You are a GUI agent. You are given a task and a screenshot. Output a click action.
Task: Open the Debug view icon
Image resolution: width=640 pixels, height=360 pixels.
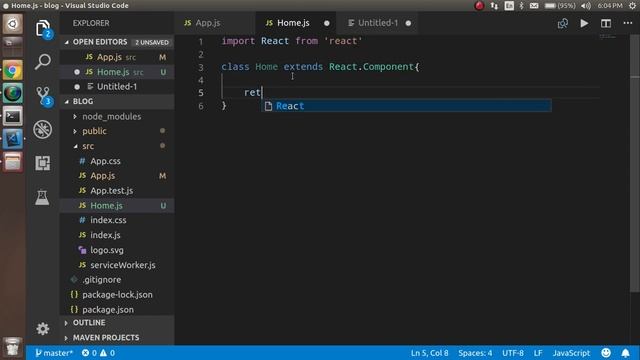point(42,129)
